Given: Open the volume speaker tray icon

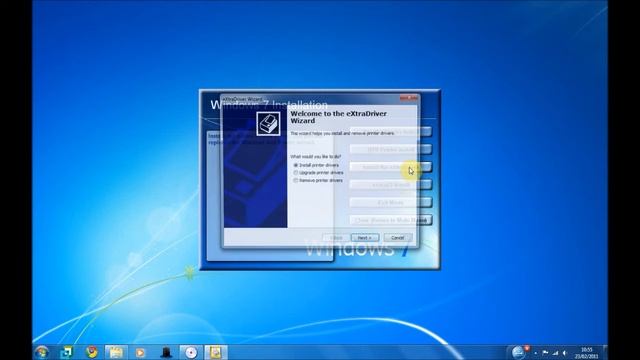Looking at the screenshot, I should [565, 353].
